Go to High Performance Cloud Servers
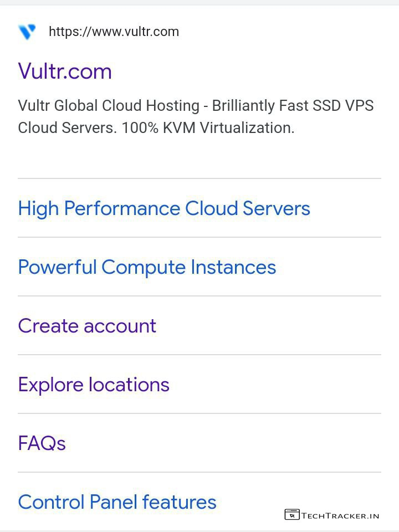The width and height of the screenshot is (399, 532). point(164,208)
